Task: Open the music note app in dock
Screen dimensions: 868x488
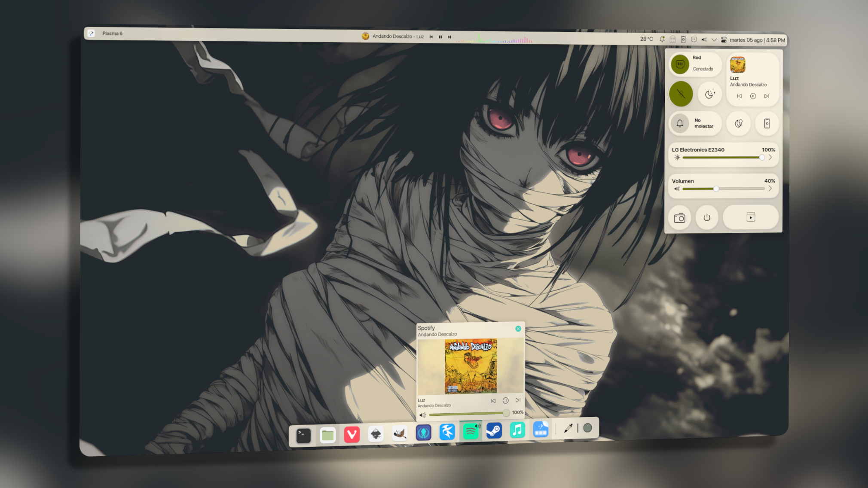Action: coord(517,430)
